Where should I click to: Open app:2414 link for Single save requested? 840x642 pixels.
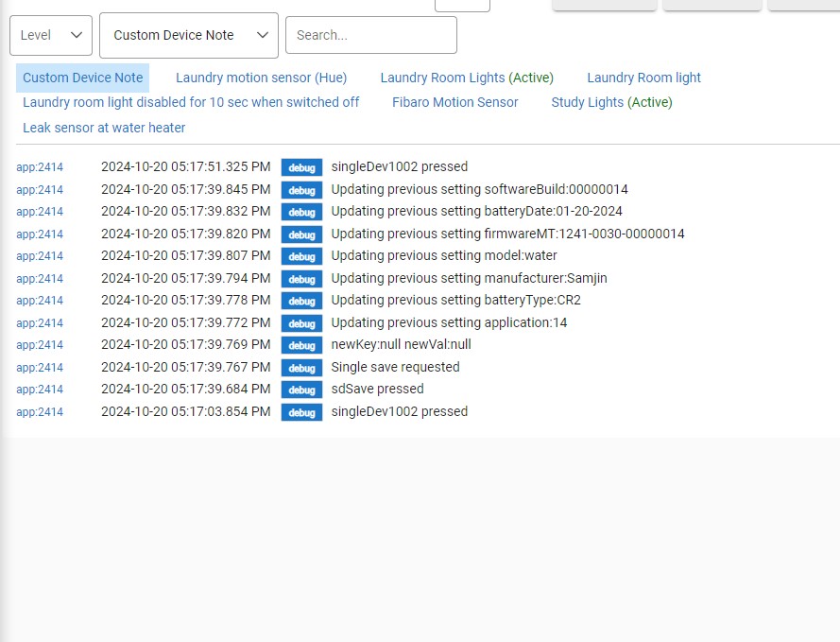tap(40, 368)
